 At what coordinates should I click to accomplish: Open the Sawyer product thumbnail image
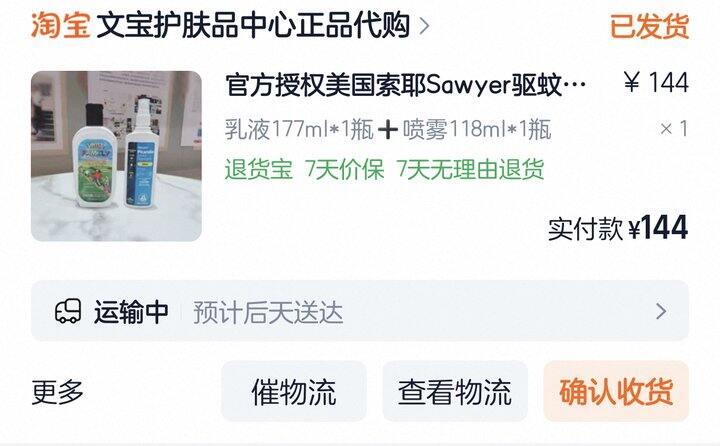[x=116, y=156]
